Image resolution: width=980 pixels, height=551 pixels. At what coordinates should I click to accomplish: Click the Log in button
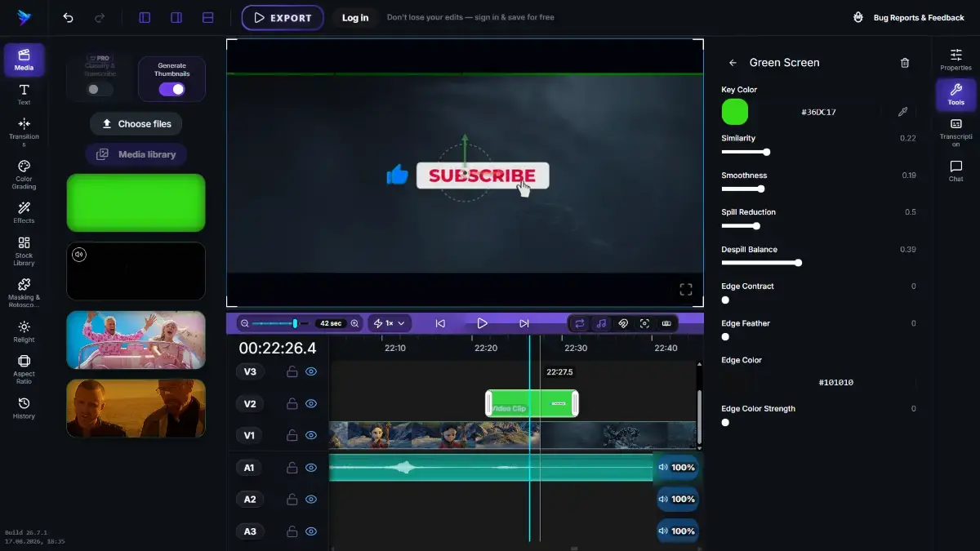[x=355, y=18]
